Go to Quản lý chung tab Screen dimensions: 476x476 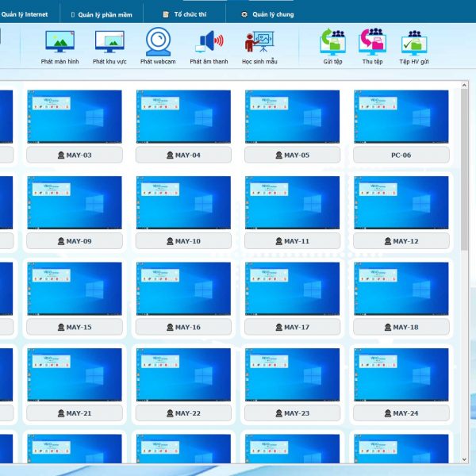268,14
